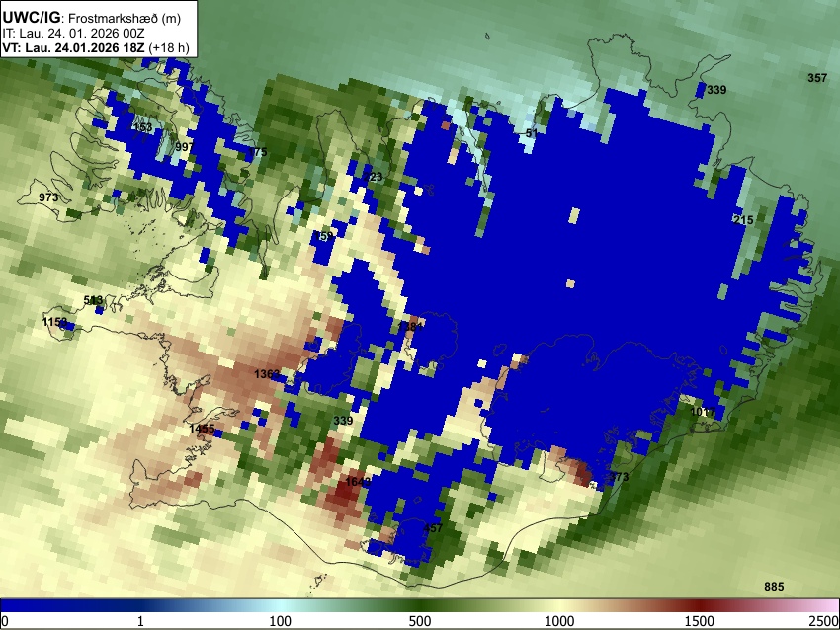Image resolution: width=840 pixels, height=630 pixels.
Task: Click the legend label 1500
Action: point(700,621)
